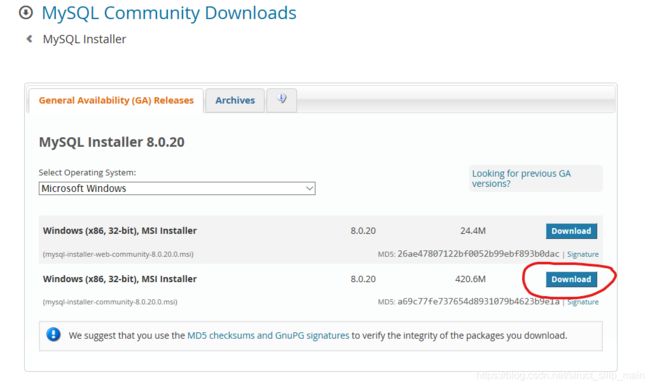The width and height of the screenshot is (650, 387).
Task: Open Signature link for 420.6M installer
Action: [583, 302]
